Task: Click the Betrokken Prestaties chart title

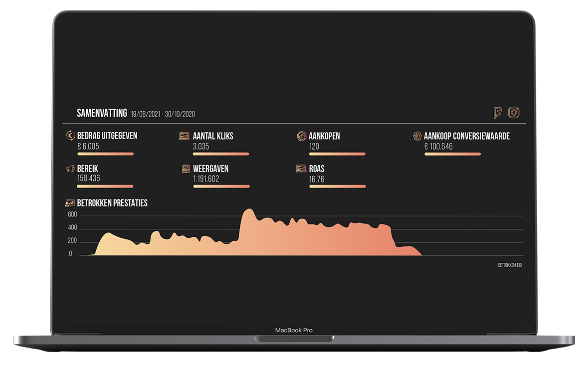Action: tap(113, 203)
